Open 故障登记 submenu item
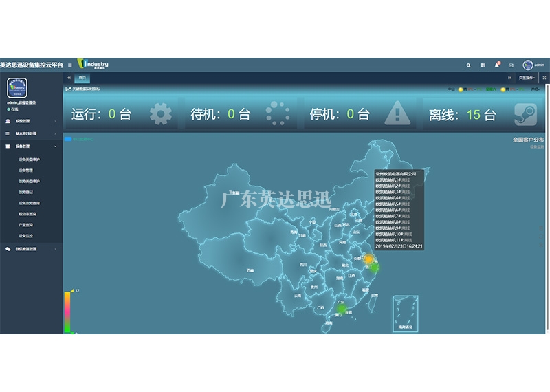The image size is (550, 392). click(x=25, y=193)
